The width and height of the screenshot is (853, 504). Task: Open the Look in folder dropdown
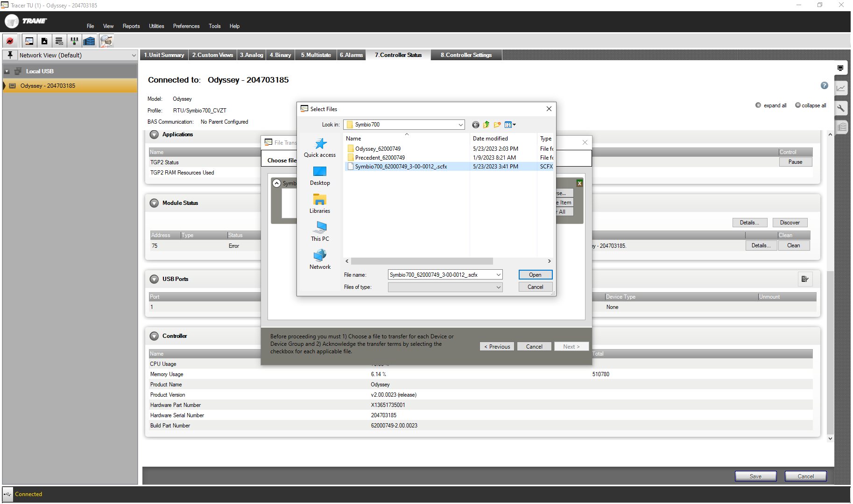(x=460, y=125)
